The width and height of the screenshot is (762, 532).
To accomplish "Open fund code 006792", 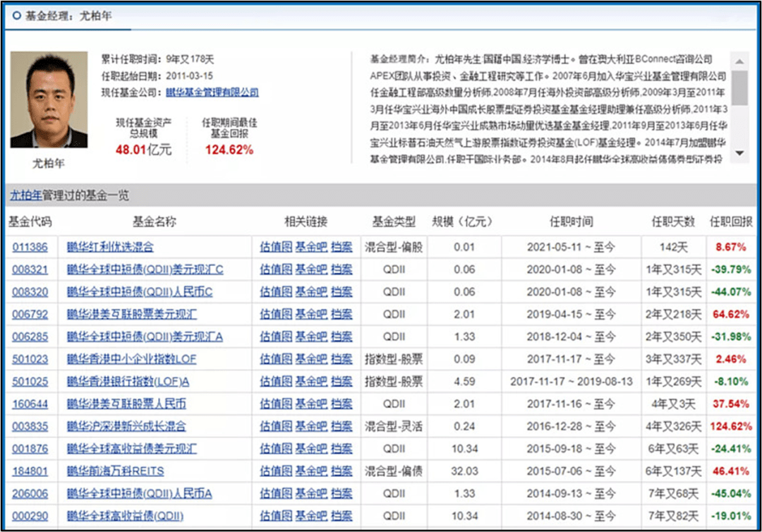I will 30,315.
